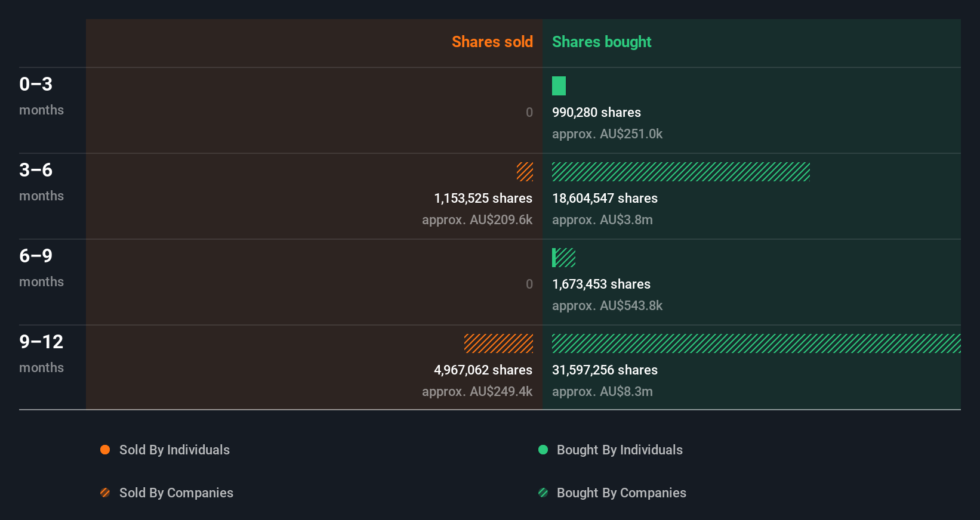Click the zero sold value in 0–3 months row
The image size is (980, 520).
(x=529, y=112)
